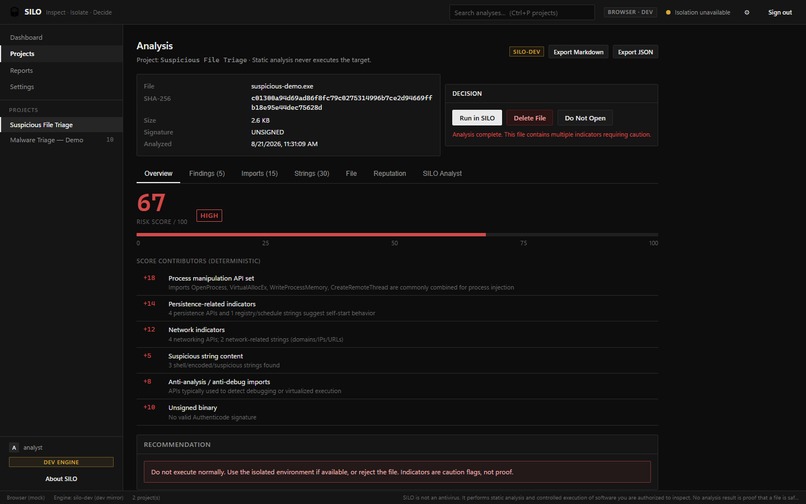The image size is (806, 504).
Task: Open the Imports (15) tab
Action: (x=260, y=173)
